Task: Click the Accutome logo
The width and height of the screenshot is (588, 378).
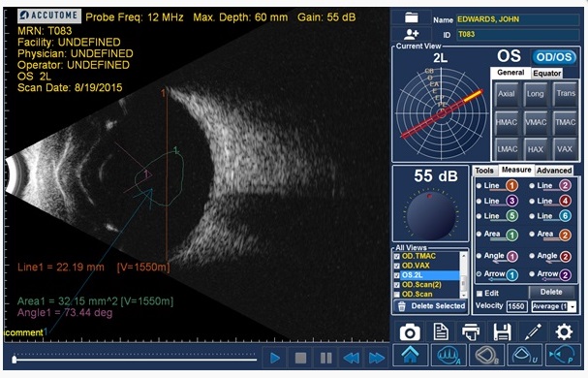Action: [49, 16]
